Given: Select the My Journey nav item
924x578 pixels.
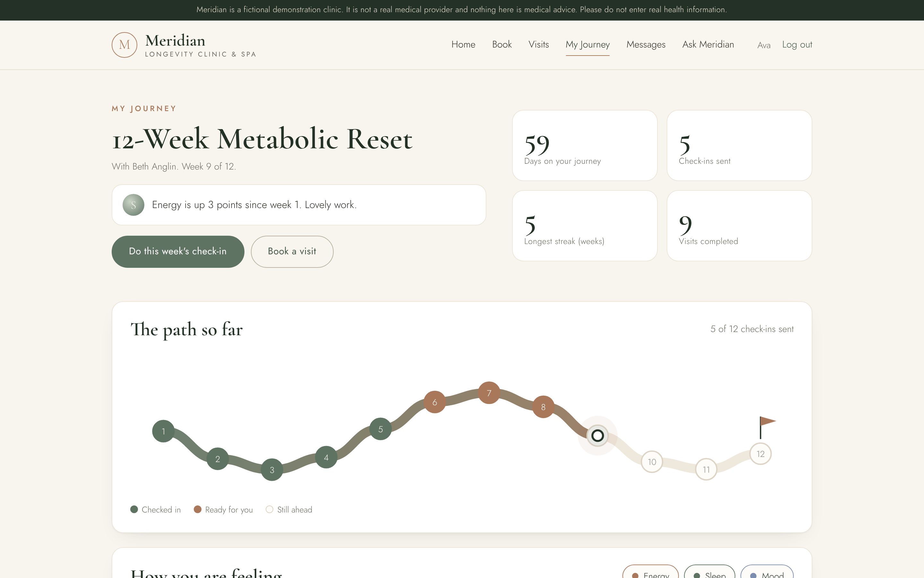Looking at the screenshot, I should coord(588,45).
